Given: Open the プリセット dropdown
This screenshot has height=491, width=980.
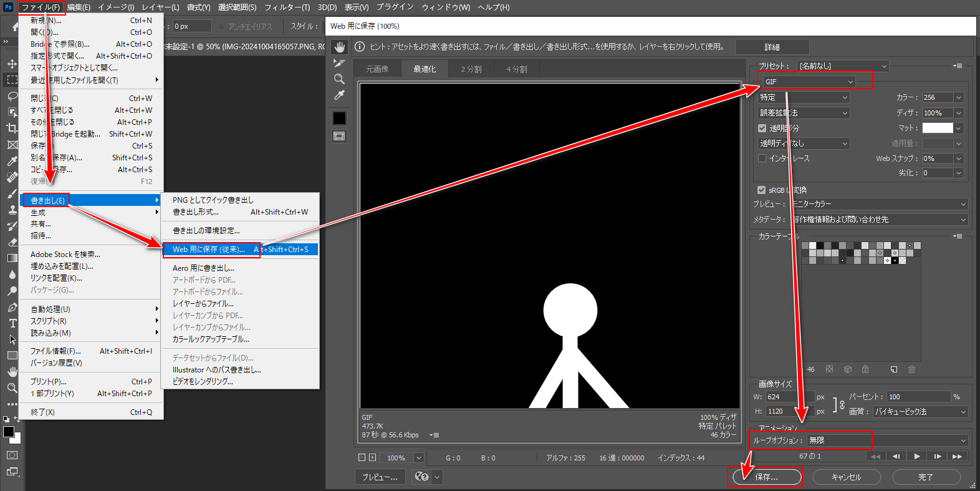Looking at the screenshot, I should 843,66.
